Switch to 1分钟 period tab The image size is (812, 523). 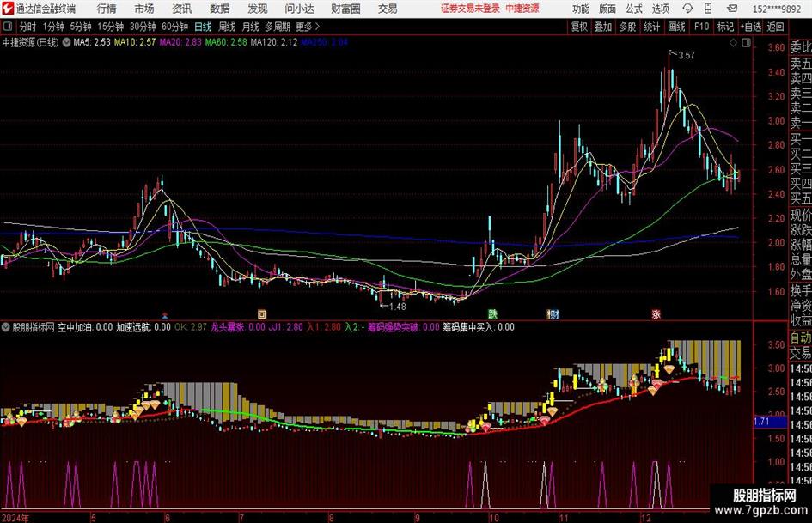pos(52,27)
